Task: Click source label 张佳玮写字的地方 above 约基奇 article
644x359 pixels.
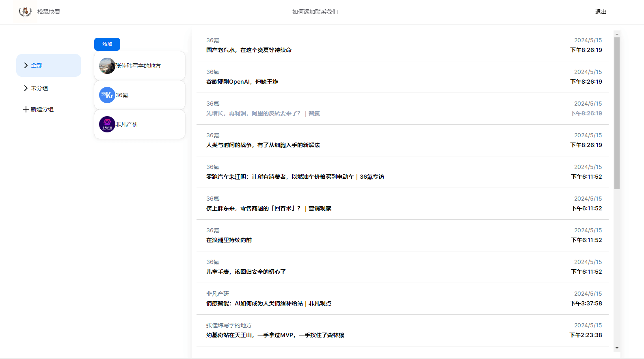Action: [x=229, y=325]
